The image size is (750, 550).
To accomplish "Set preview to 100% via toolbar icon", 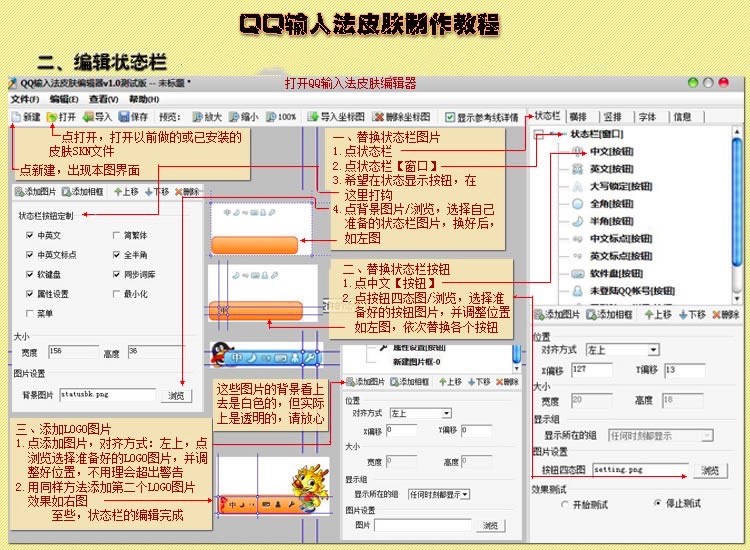I will pyautogui.click(x=271, y=117).
